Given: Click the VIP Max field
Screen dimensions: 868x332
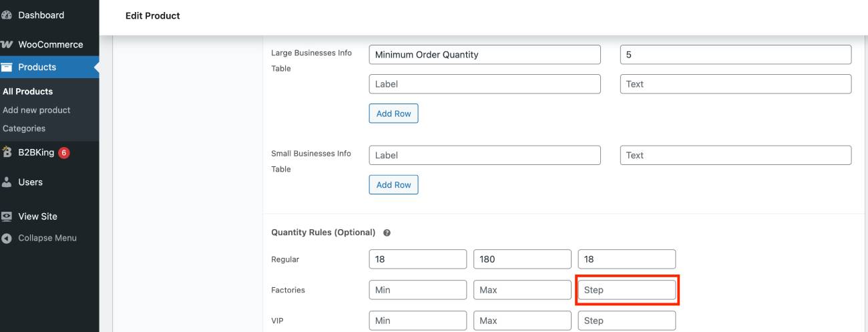Looking at the screenshot, I should 522,321.
